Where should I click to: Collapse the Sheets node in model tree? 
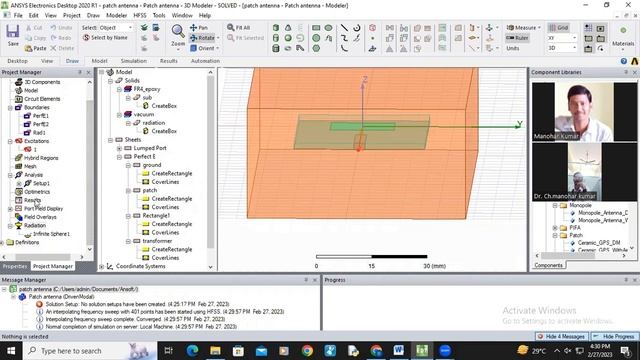tap(110, 140)
